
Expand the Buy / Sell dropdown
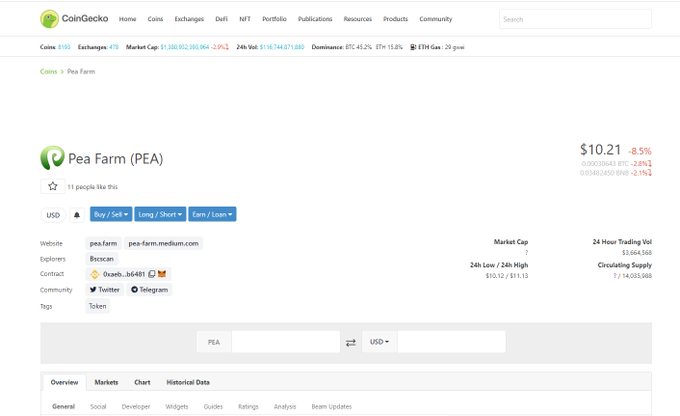tap(111, 214)
